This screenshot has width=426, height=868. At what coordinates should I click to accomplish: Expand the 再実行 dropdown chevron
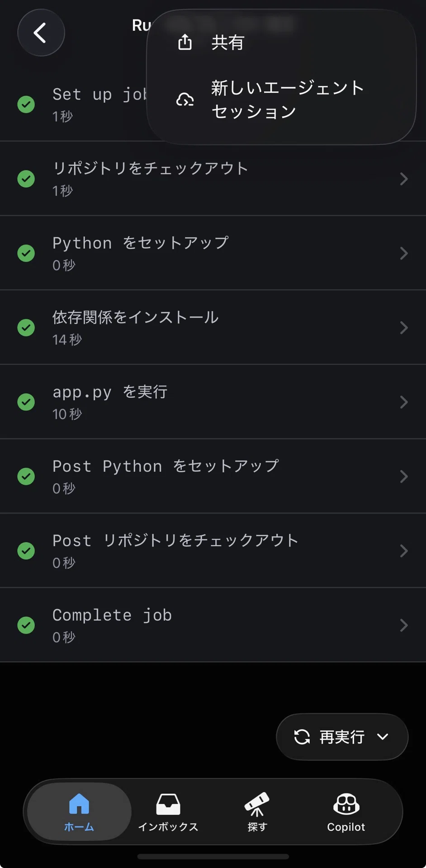click(383, 737)
